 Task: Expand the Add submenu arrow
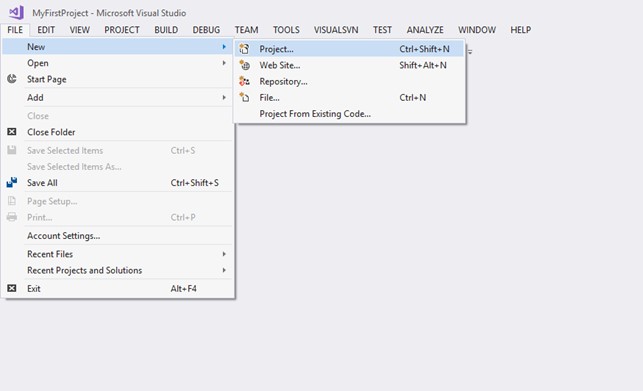[x=224, y=97]
